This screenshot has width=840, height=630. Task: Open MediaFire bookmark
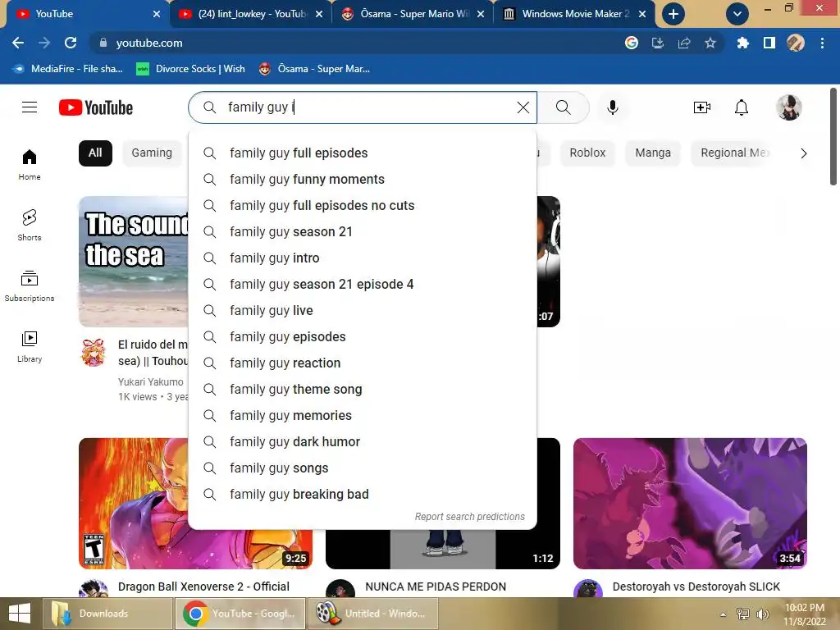tap(67, 69)
